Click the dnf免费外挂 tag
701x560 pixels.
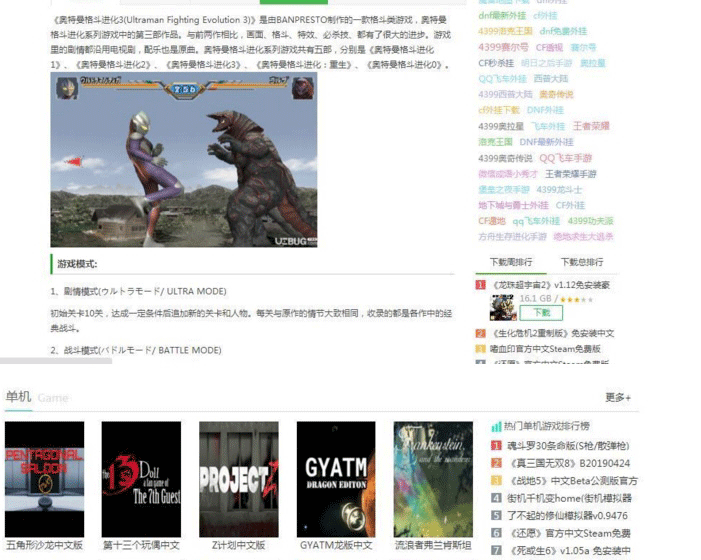pos(563,31)
